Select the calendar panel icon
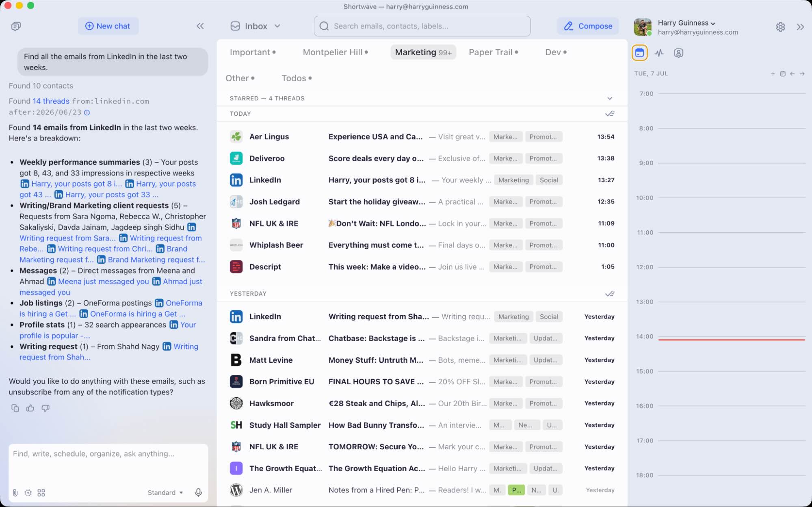Image resolution: width=812 pixels, height=507 pixels. click(x=639, y=53)
